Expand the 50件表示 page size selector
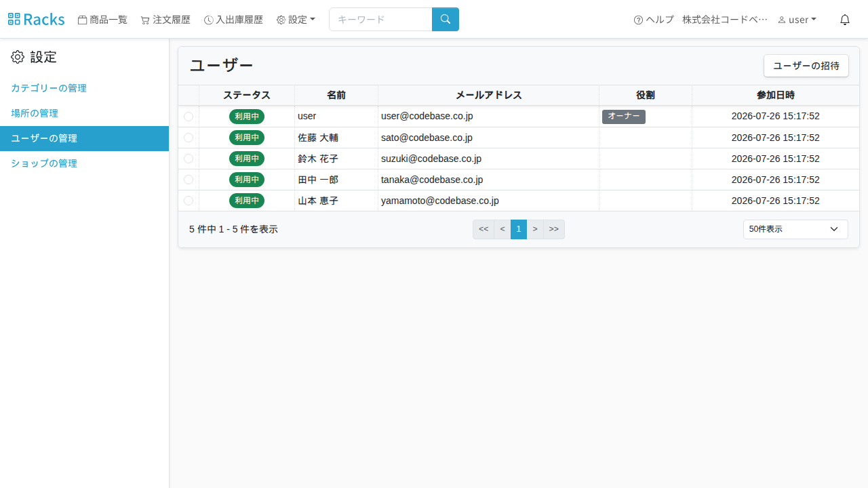The image size is (868, 488). pos(795,229)
